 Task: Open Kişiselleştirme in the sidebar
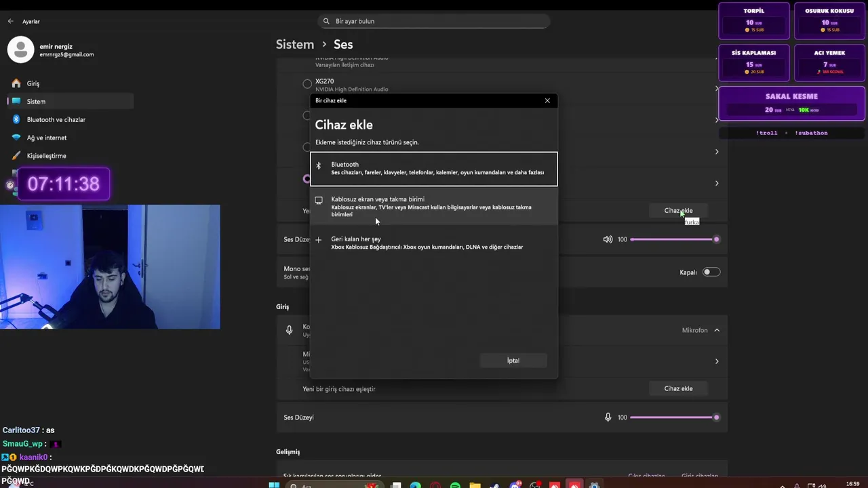pyautogui.click(x=71, y=156)
